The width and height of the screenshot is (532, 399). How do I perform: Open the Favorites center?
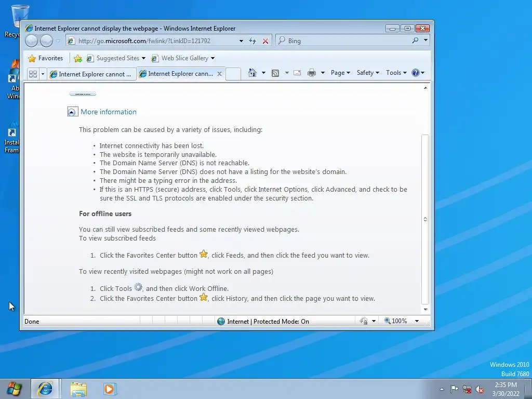tap(46, 58)
